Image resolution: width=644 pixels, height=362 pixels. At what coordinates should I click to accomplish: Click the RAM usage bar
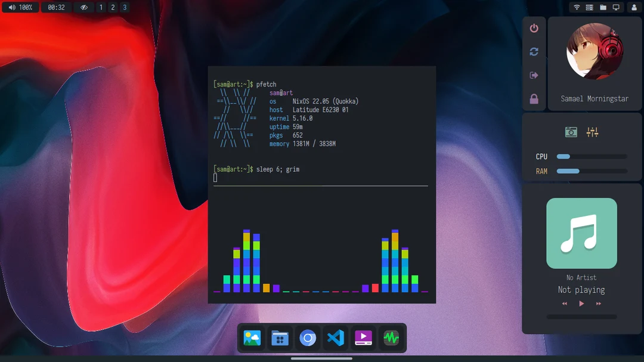click(590, 171)
